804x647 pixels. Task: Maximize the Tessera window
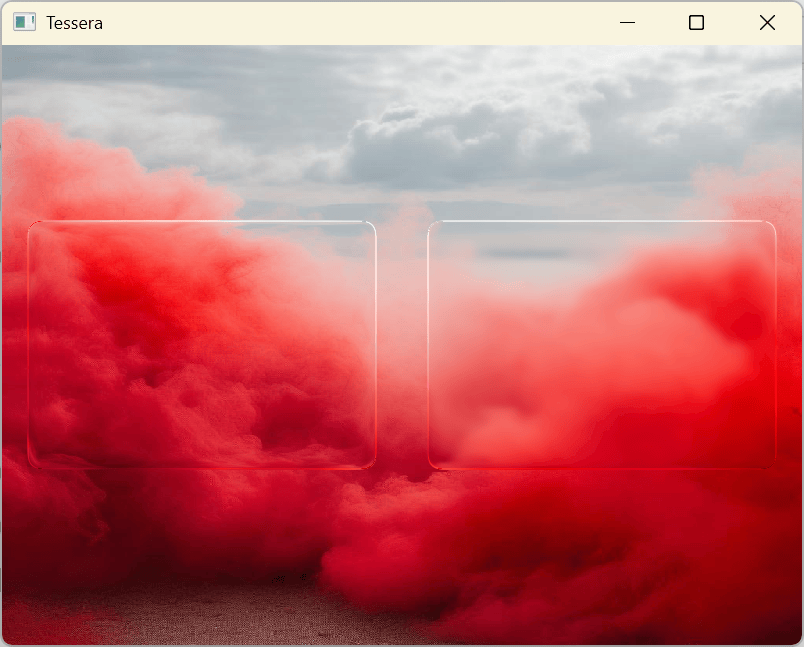point(697,23)
